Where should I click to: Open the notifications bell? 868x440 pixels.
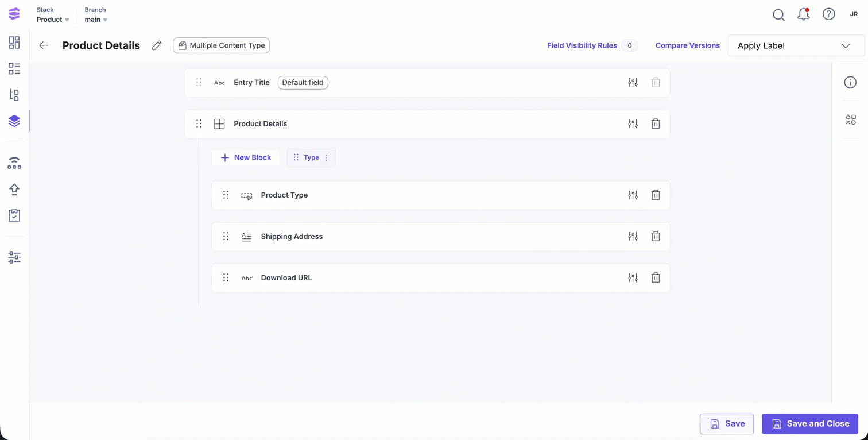[x=804, y=15]
